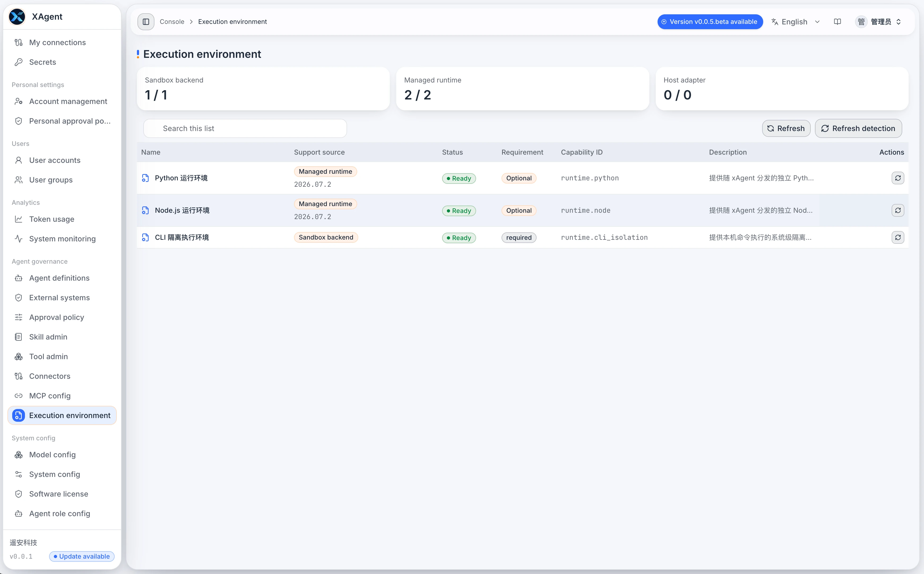
Task: Open Account management settings
Action: coord(62,101)
